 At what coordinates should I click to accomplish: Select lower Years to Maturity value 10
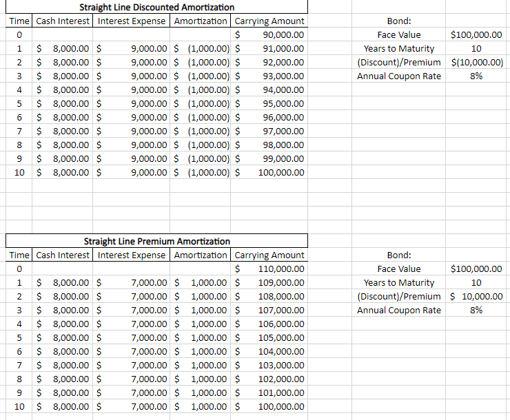[476, 282]
